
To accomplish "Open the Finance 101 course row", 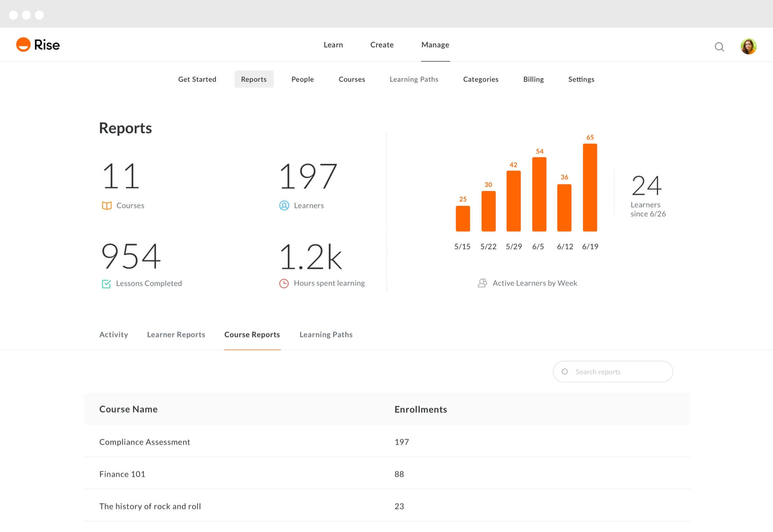I will coord(122,475).
